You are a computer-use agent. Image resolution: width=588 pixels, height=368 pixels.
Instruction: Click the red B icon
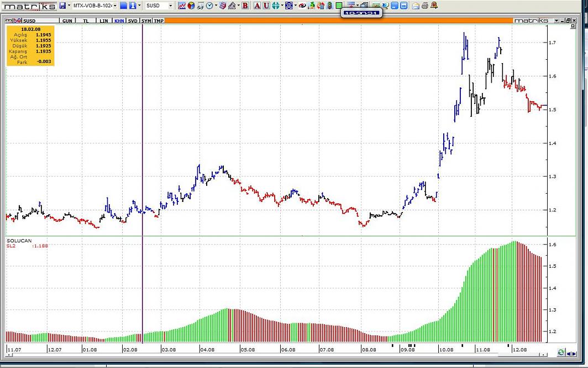coord(245,6)
